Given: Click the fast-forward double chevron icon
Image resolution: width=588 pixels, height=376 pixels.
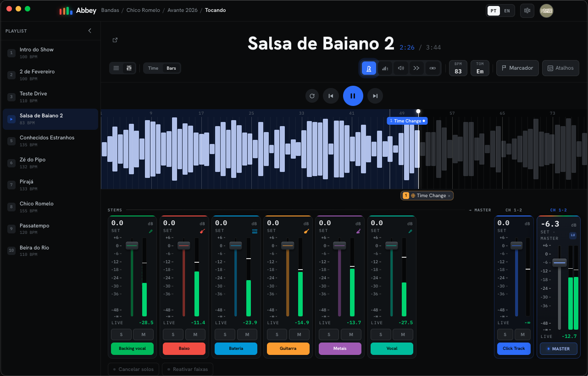Looking at the screenshot, I should pyautogui.click(x=416, y=68).
